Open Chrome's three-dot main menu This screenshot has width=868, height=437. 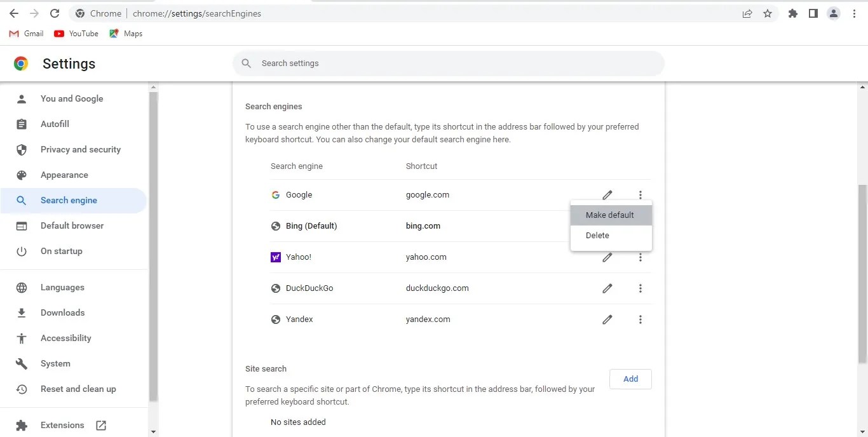coord(855,13)
